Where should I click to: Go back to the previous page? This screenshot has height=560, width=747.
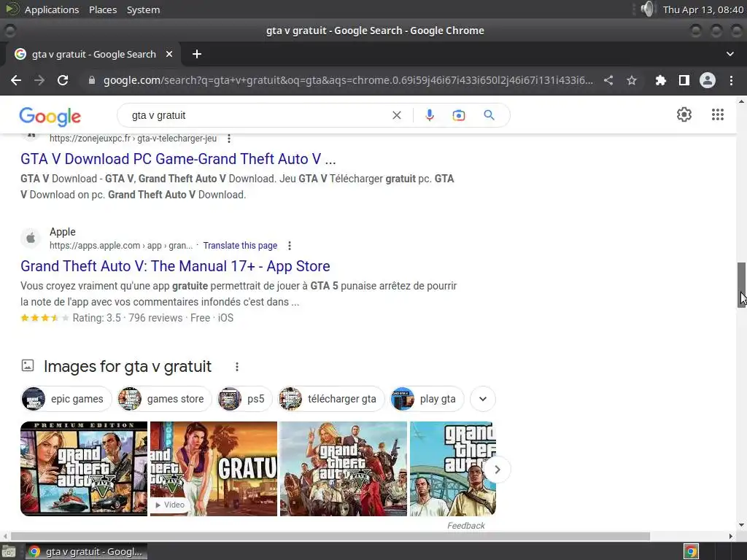click(16, 80)
